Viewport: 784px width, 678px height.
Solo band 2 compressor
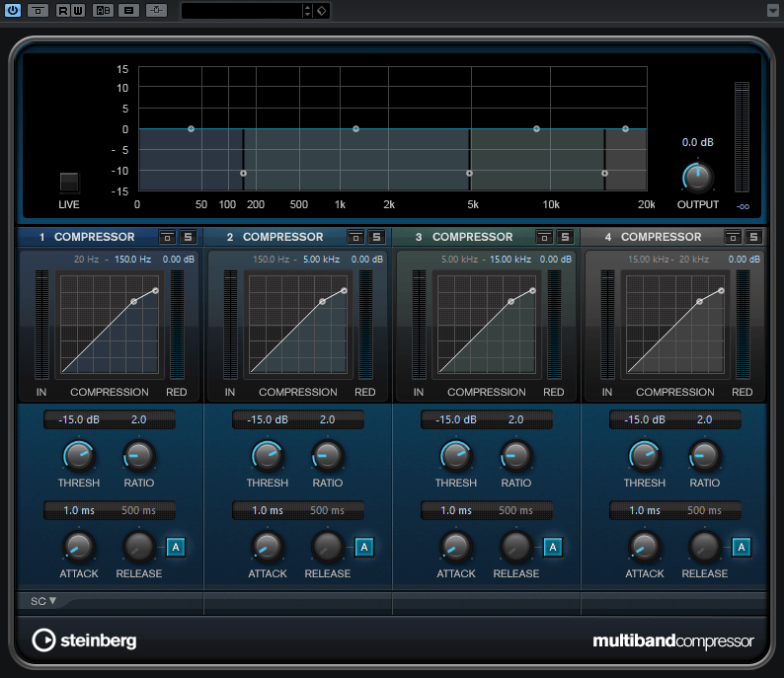click(x=376, y=237)
